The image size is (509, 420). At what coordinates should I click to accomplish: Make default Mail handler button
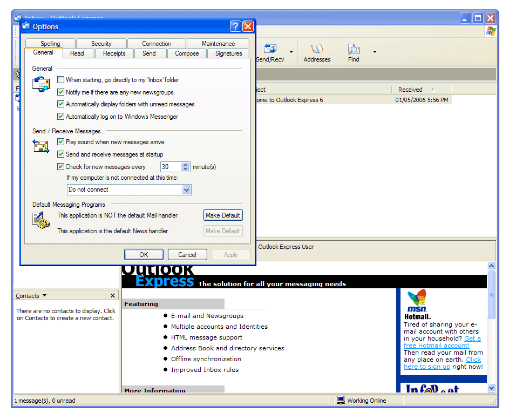223,215
